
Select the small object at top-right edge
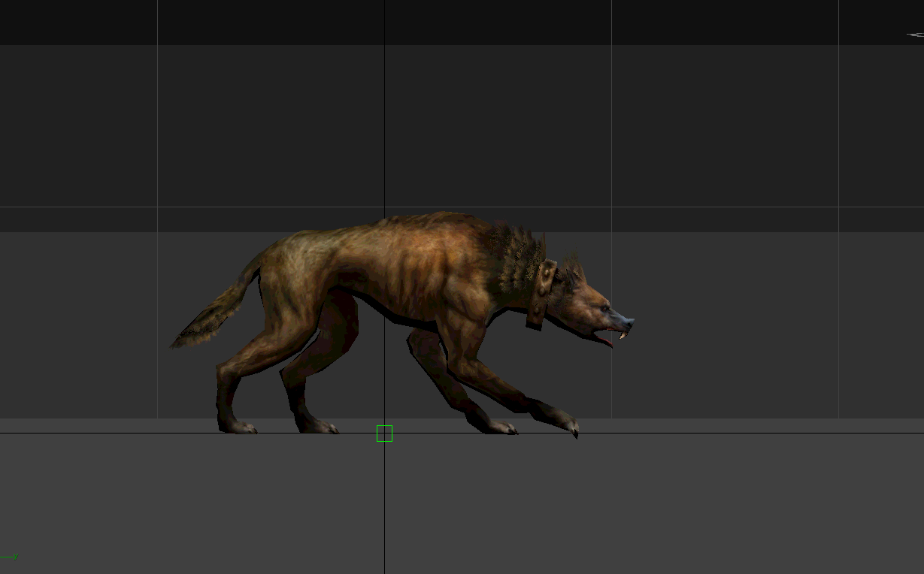[x=915, y=35]
